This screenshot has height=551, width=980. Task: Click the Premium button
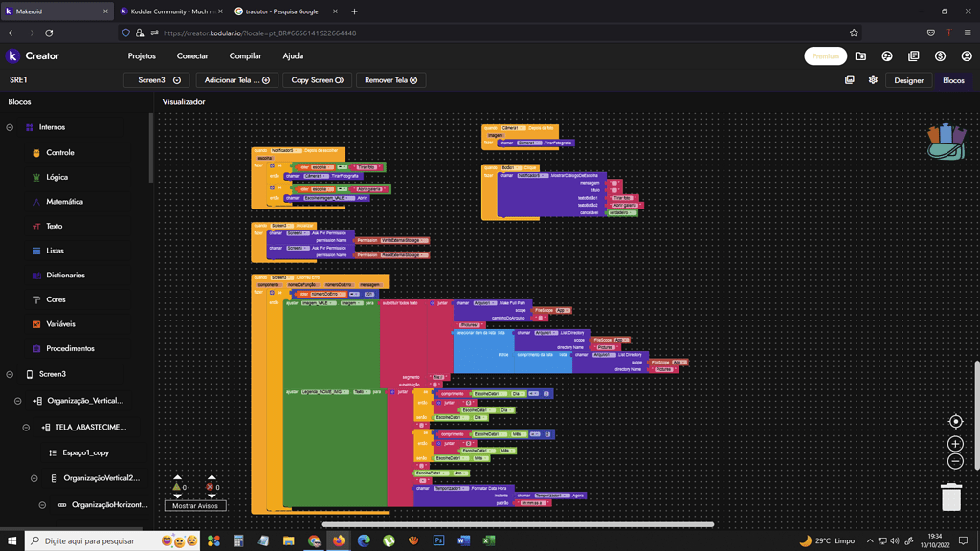pyautogui.click(x=826, y=56)
